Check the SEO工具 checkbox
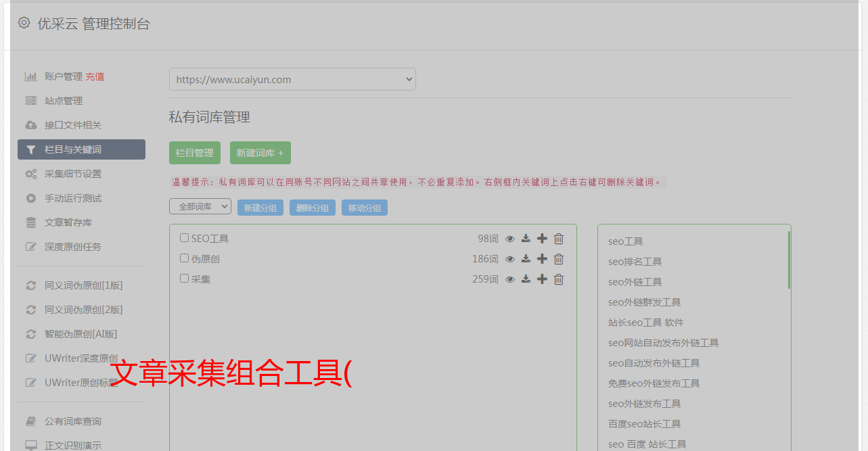Screen dimensions: 868x451 [x=184, y=238]
